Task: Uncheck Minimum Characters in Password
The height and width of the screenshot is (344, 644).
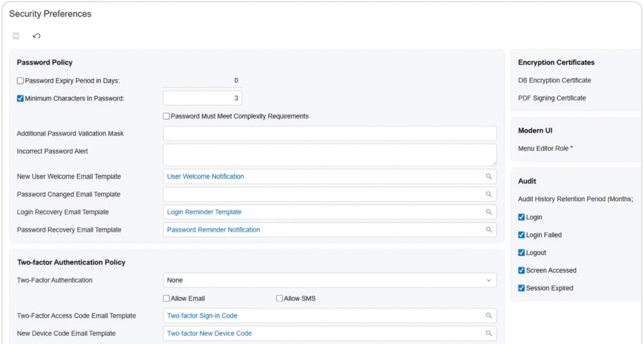Action: coord(20,98)
